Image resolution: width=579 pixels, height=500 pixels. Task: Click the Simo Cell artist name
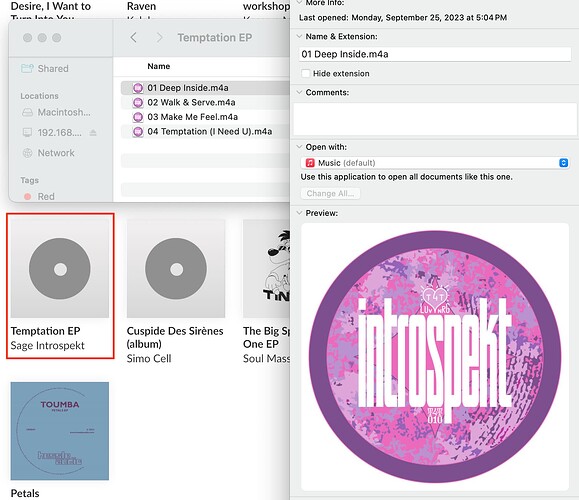[x=149, y=359]
